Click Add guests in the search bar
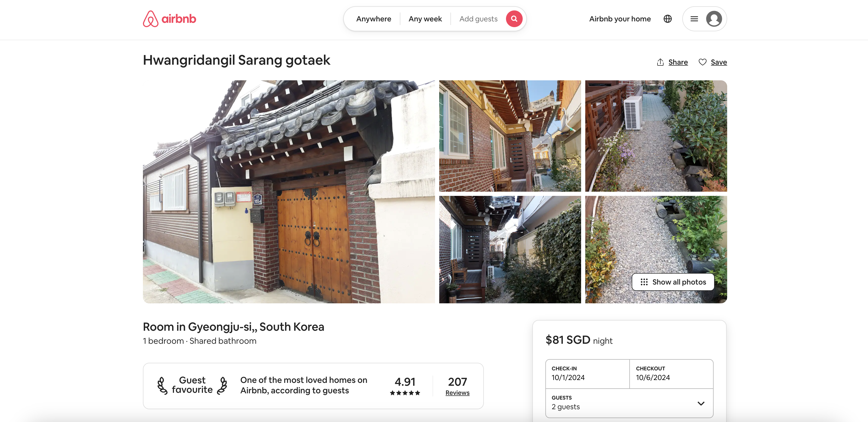The image size is (868, 422). 478,19
